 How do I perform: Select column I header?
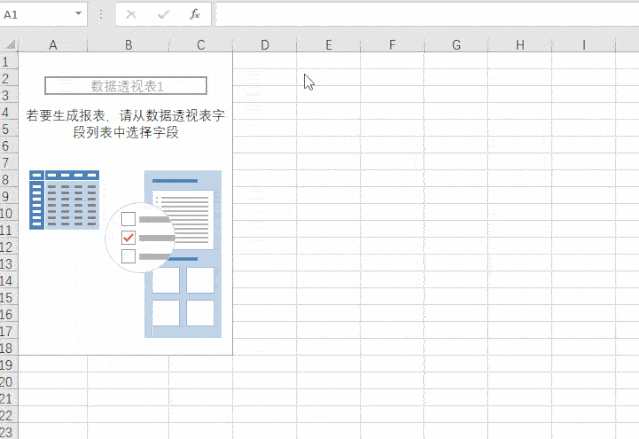click(584, 45)
